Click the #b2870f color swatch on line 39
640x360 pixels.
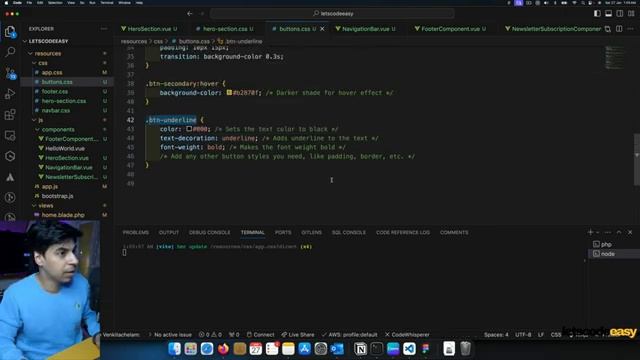tap(229, 93)
